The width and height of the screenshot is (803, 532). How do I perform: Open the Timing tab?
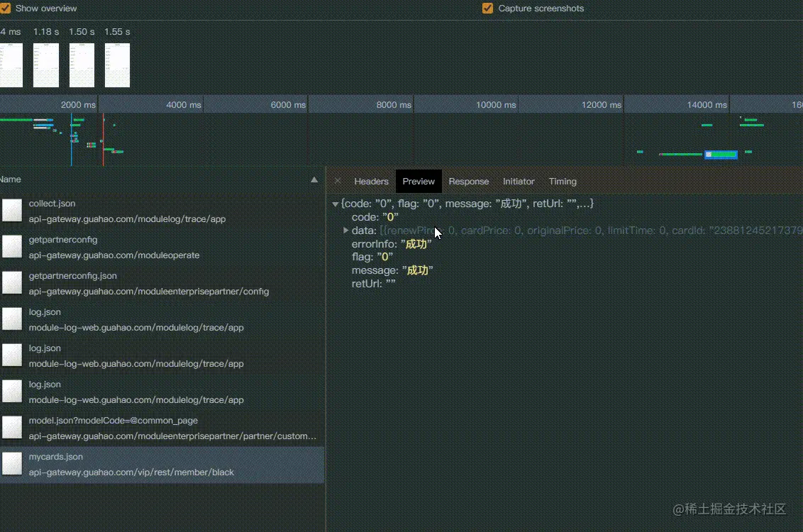click(563, 182)
